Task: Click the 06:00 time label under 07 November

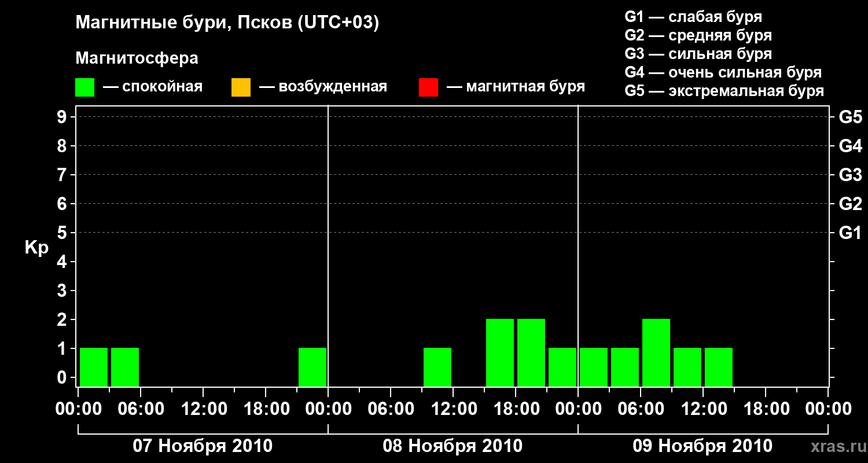Action: point(141,409)
